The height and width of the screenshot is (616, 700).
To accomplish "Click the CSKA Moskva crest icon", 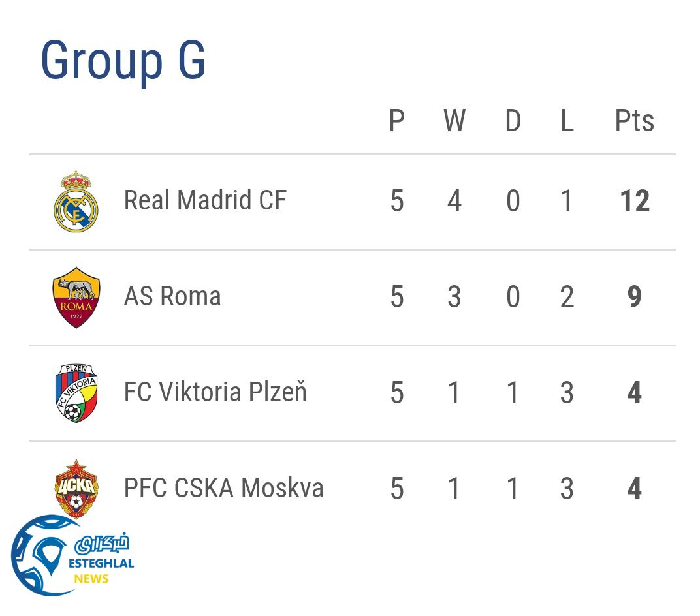I will click(76, 487).
